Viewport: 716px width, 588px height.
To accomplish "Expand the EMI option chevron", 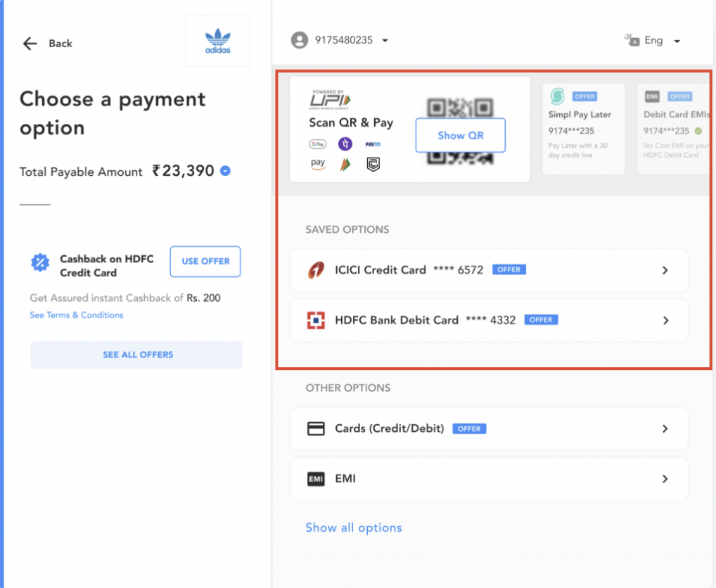I will 665,479.
